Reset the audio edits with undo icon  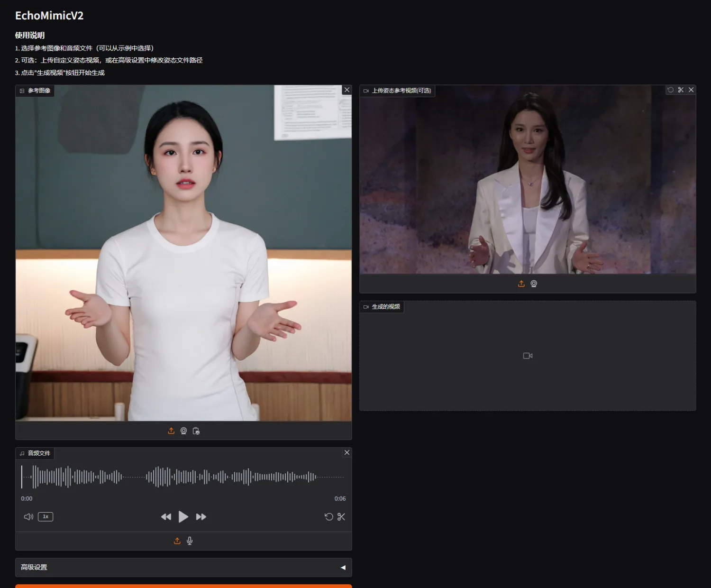(328, 517)
